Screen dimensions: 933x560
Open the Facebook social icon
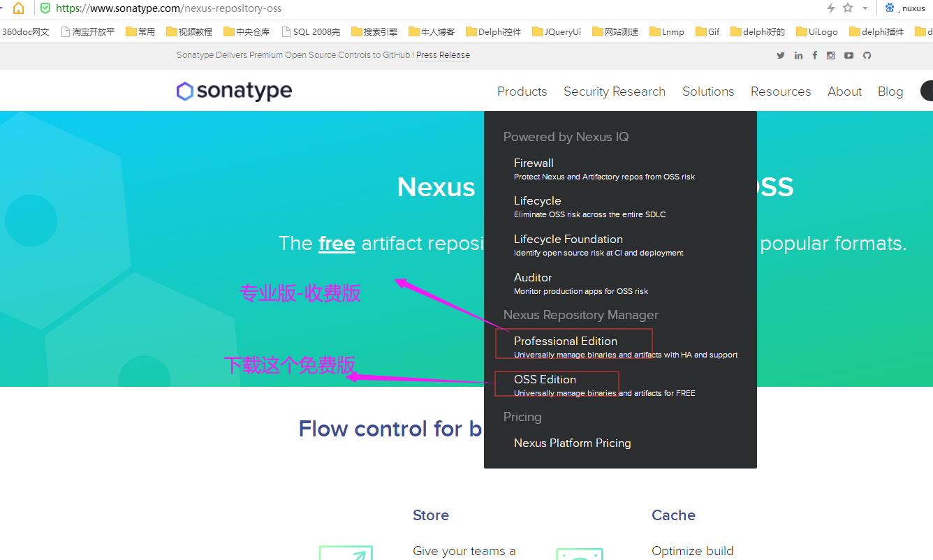tap(814, 56)
